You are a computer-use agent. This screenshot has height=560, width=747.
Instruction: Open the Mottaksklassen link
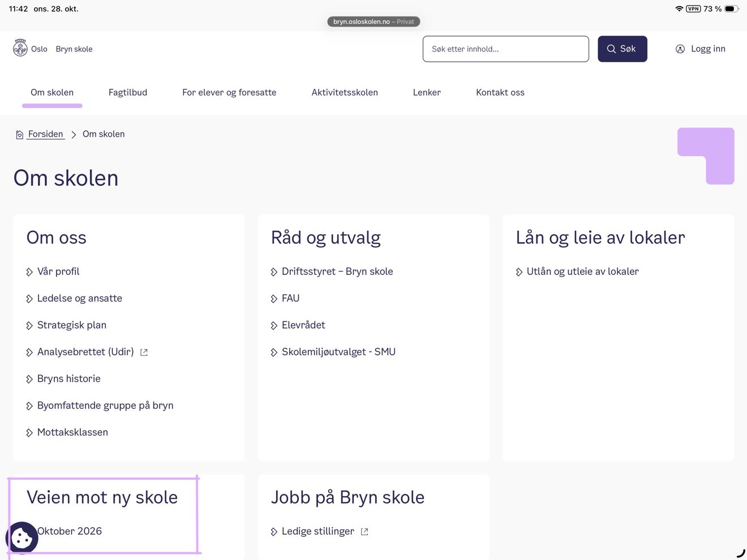coord(72,432)
